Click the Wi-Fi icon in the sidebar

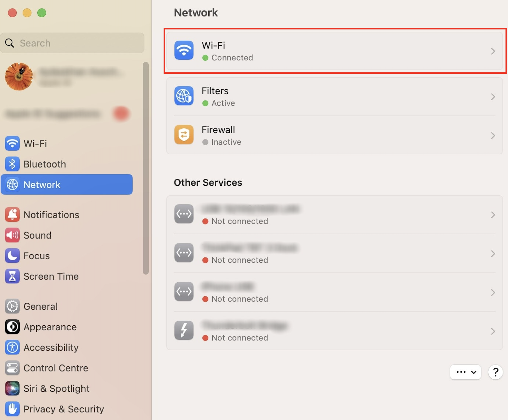tap(12, 143)
